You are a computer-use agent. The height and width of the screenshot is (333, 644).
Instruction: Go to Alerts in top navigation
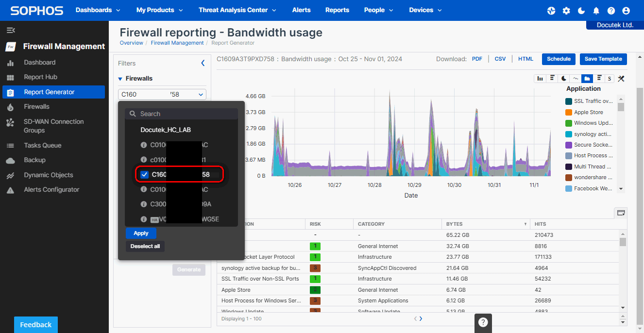pyautogui.click(x=302, y=10)
